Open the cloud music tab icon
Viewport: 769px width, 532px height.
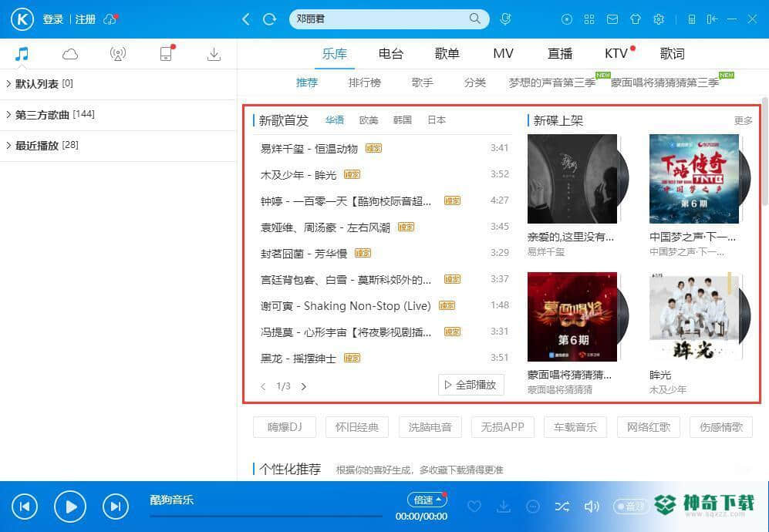(x=70, y=54)
